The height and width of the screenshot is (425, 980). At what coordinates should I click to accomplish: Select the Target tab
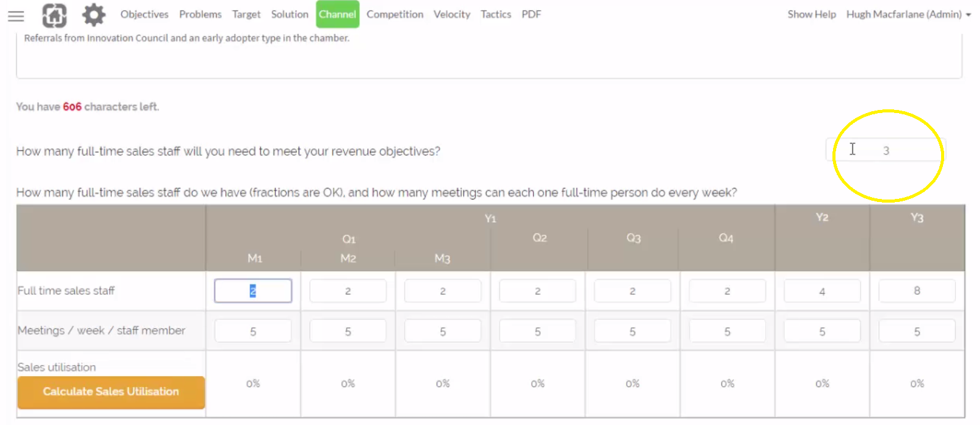pyautogui.click(x=246, y=14)
